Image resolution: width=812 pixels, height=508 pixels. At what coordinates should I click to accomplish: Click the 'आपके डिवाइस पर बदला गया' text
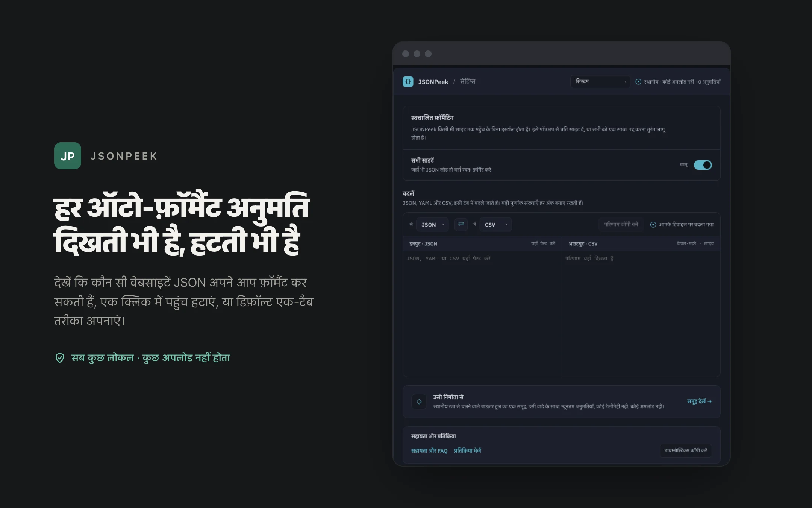[686, 225]
